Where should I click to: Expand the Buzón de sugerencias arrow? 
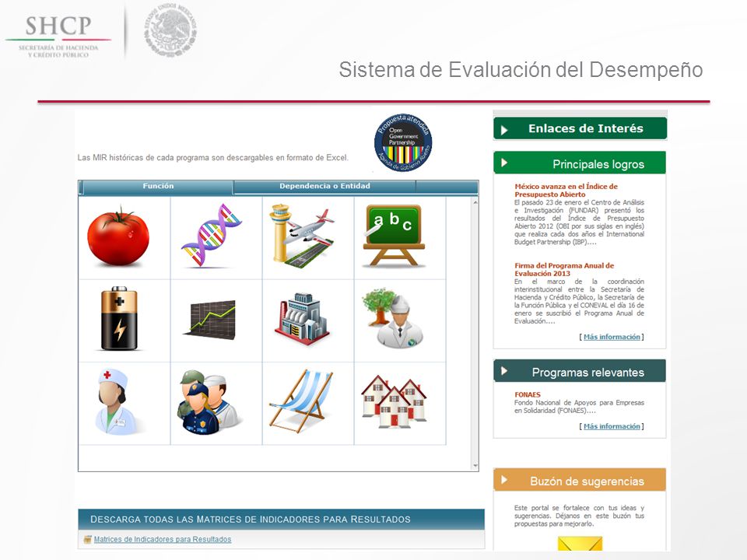pos(504,480)
